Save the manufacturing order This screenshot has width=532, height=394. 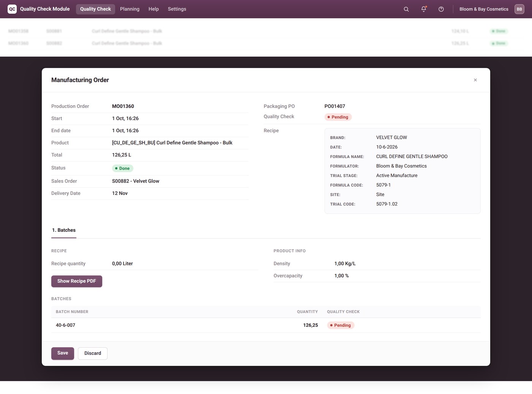click(63, 353)
